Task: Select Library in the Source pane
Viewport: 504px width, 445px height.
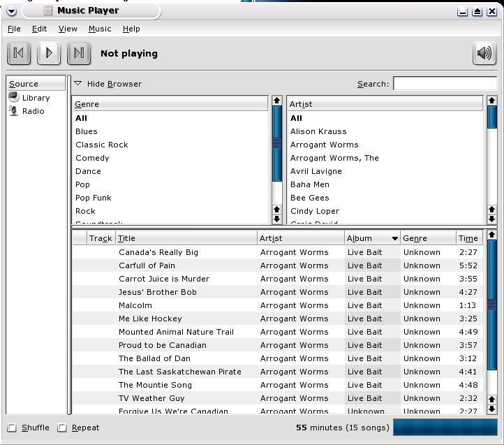Action: click(36, 98)
